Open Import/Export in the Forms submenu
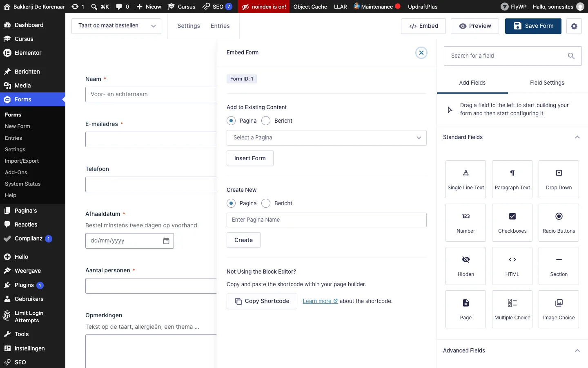Viewport: 588px width, 368px height. pyautogui.click(x=22, y=161)
